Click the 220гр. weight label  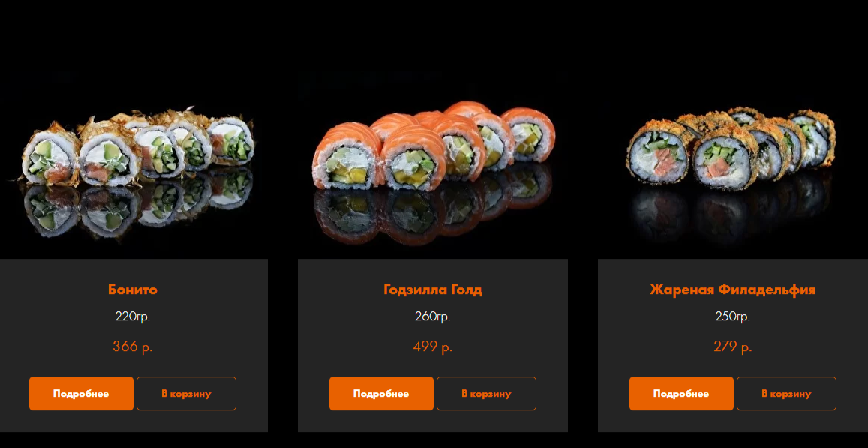(133, 317)
